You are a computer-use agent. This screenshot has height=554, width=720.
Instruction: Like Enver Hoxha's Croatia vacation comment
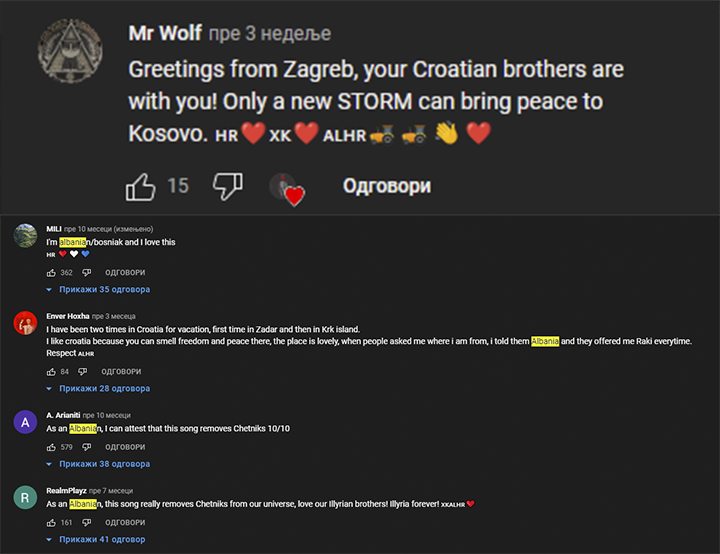[51, 372]
